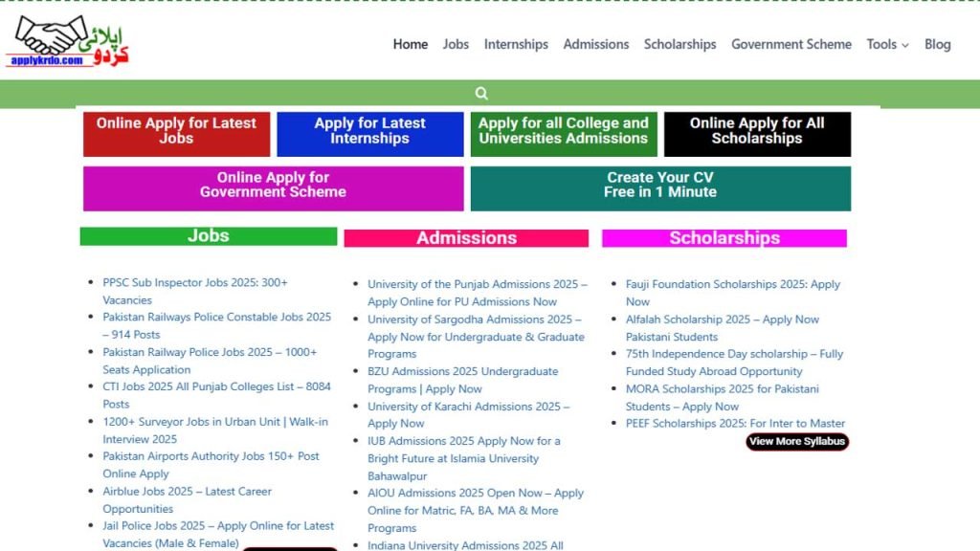Viewport: 980px width, 551px height.
Task: Click the applykrdo.com handshake logo
Action: click(x=68, y=42)
